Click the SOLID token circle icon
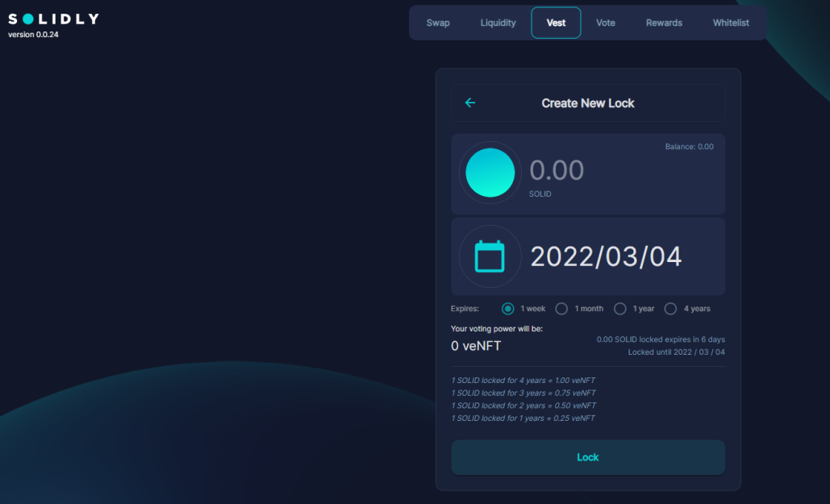The height and width of the screenshot is (504, 830). coord(490,173)
